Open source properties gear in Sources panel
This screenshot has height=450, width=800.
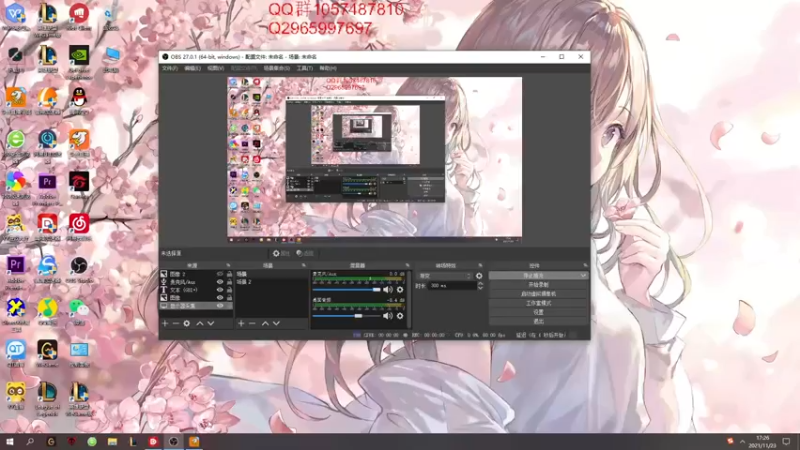click(x=187, y=323)
